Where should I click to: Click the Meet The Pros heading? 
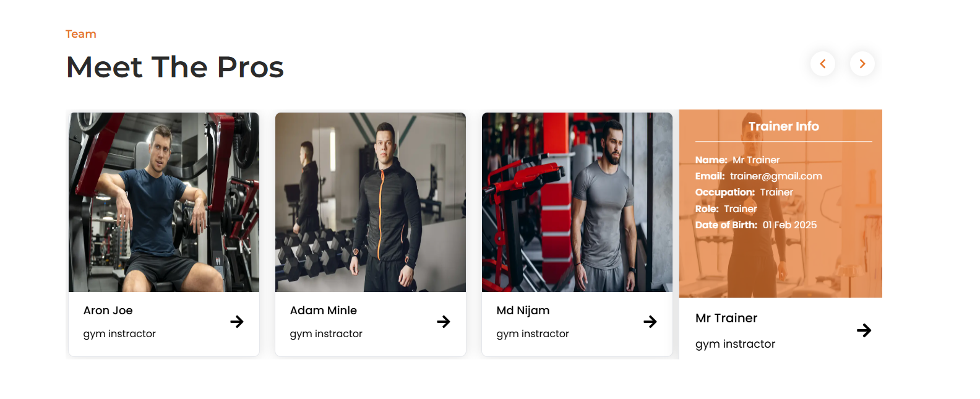click(x=175, y=67)
